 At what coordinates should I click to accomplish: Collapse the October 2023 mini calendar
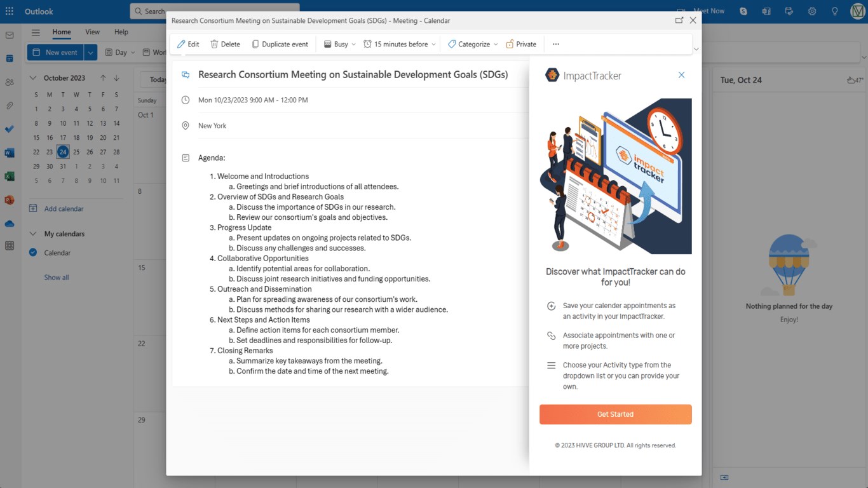(33, 78)
